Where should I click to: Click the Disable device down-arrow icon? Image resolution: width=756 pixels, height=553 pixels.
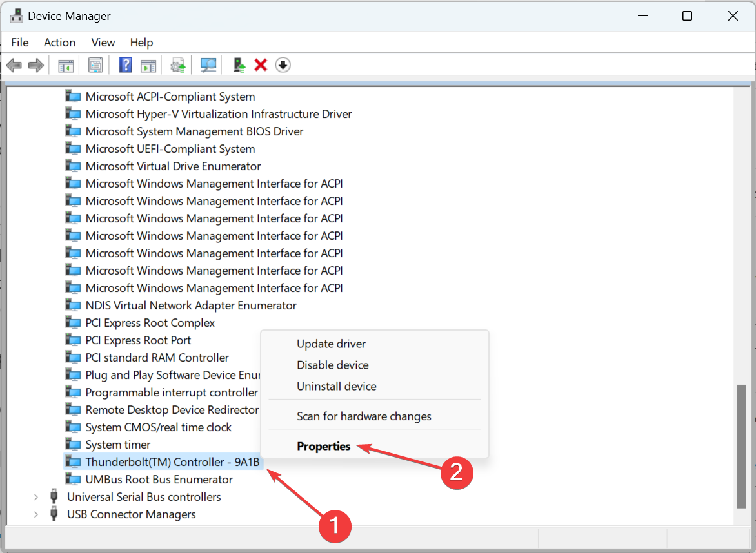pyautogui.click(x=283, y=64)
